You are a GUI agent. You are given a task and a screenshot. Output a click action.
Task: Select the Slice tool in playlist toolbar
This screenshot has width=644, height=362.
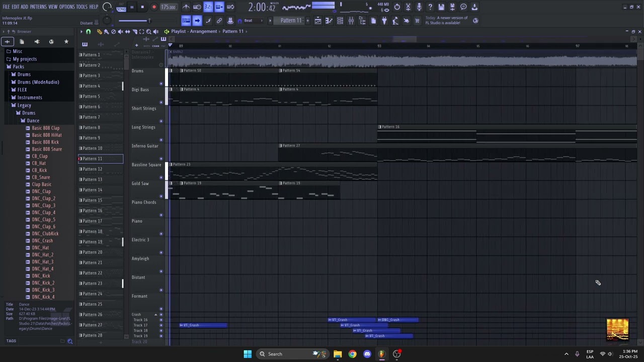[135, 31]
